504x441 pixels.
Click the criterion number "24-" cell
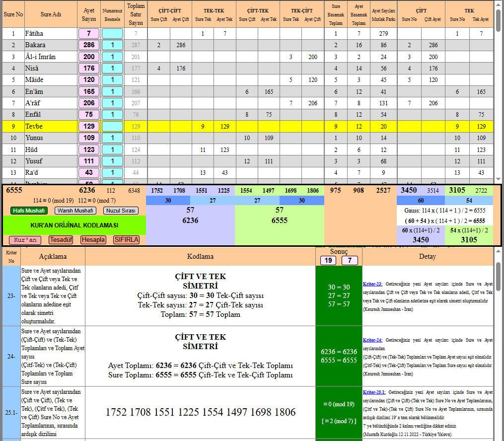(11, 357)
